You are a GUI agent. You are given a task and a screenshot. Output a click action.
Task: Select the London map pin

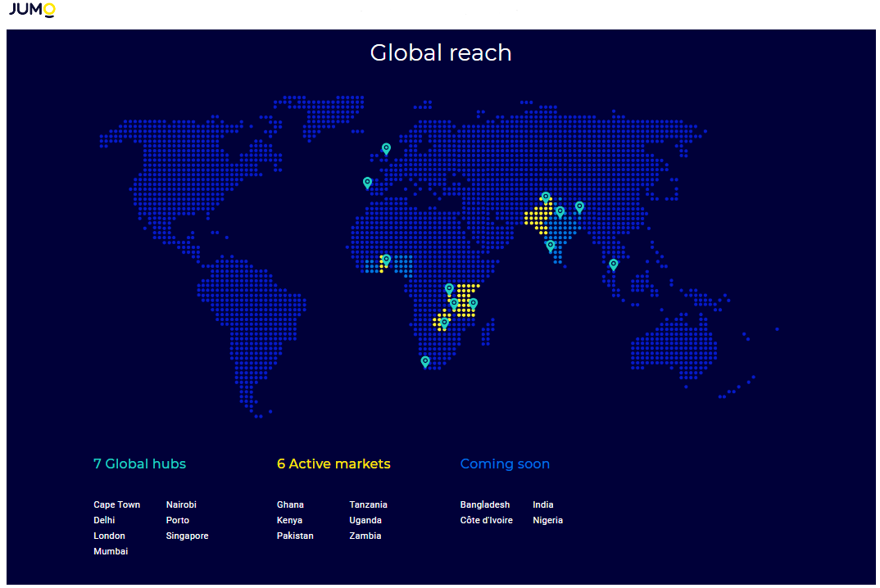pyautogui.click(x=386, y=148)
